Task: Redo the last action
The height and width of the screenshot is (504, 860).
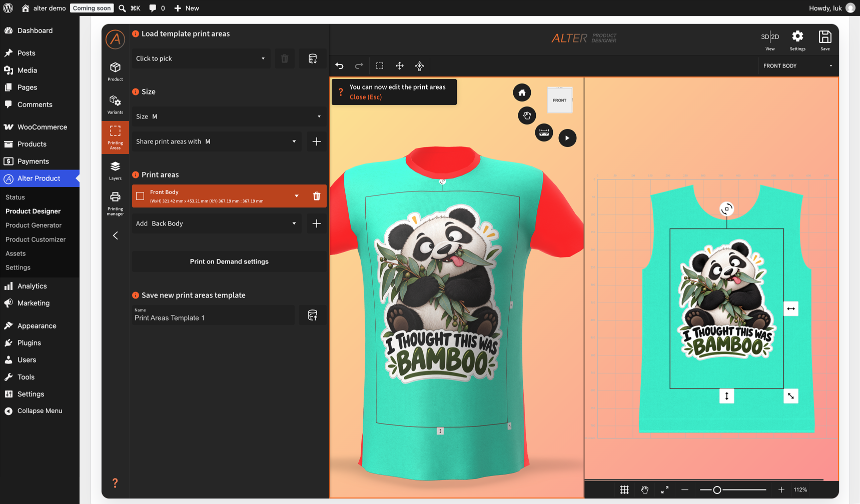Action: (x=359, y=65)
